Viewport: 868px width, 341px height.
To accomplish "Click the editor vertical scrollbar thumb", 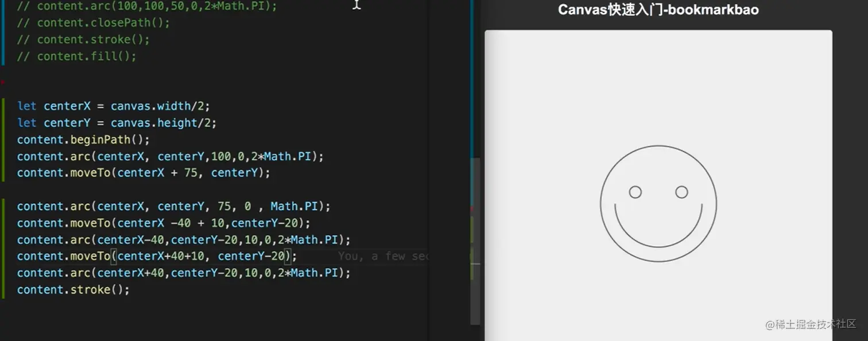I will 475,240.
